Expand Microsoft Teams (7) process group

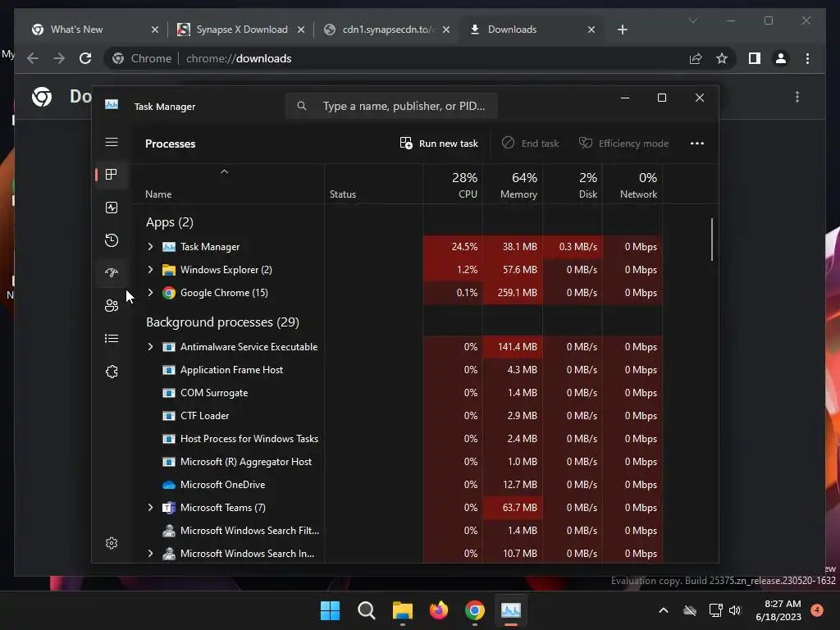pyautogui.click(x=151, y=507)
